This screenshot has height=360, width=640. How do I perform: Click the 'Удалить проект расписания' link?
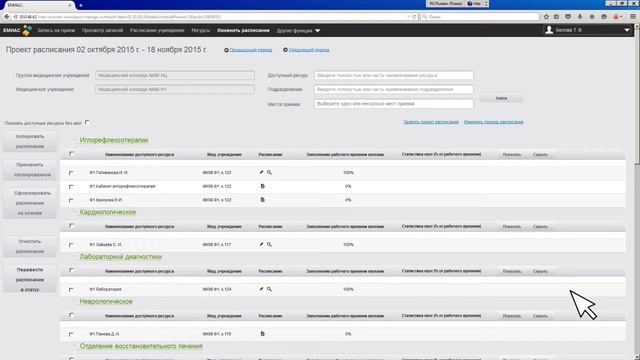coord(431,122)
